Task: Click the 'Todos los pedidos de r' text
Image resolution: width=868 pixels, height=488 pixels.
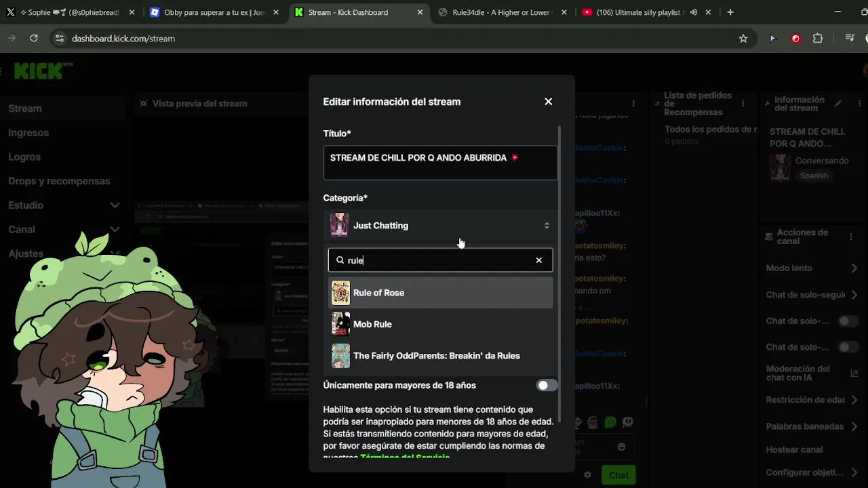Action: pos(711,129)
